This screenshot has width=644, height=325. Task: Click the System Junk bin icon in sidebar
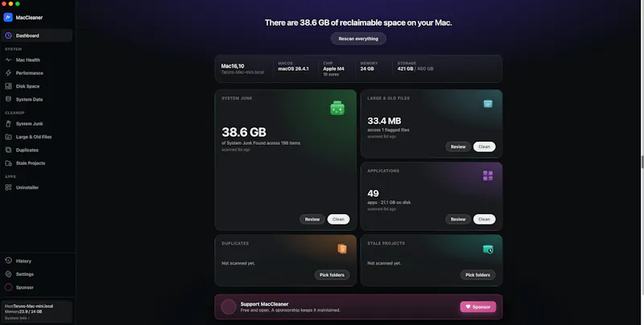tap(8, 124)
